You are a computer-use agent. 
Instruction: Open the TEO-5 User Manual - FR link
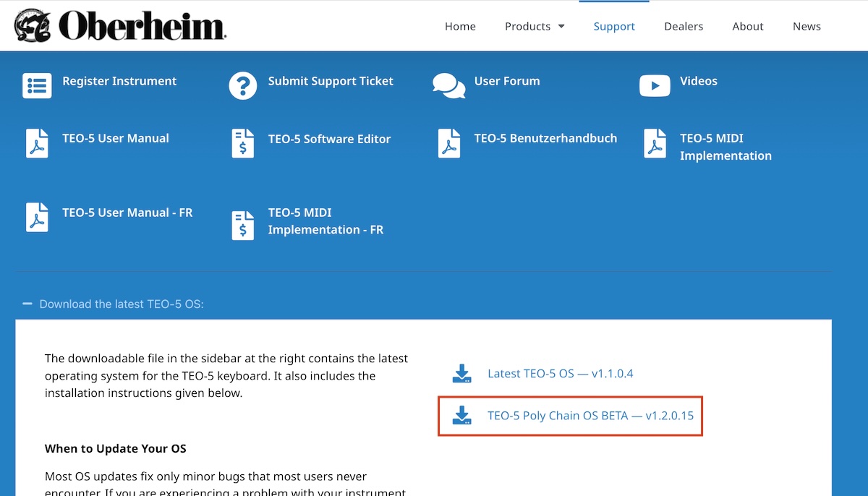(127, 213)
